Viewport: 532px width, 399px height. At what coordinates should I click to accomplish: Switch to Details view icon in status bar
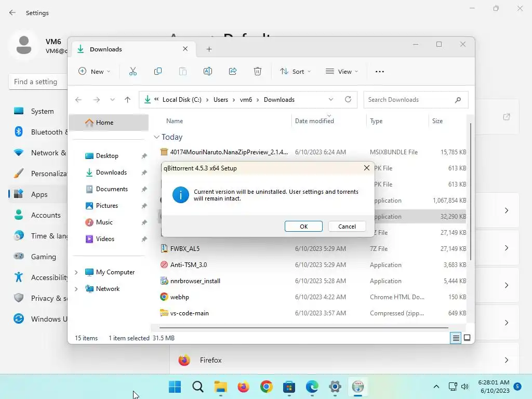[x=456, y=338]
